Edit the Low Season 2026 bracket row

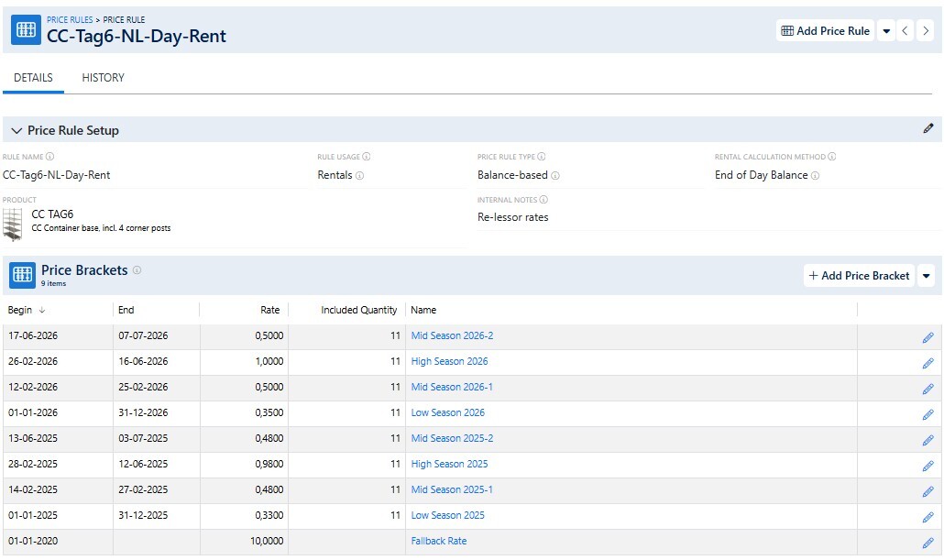pos(928,414)
